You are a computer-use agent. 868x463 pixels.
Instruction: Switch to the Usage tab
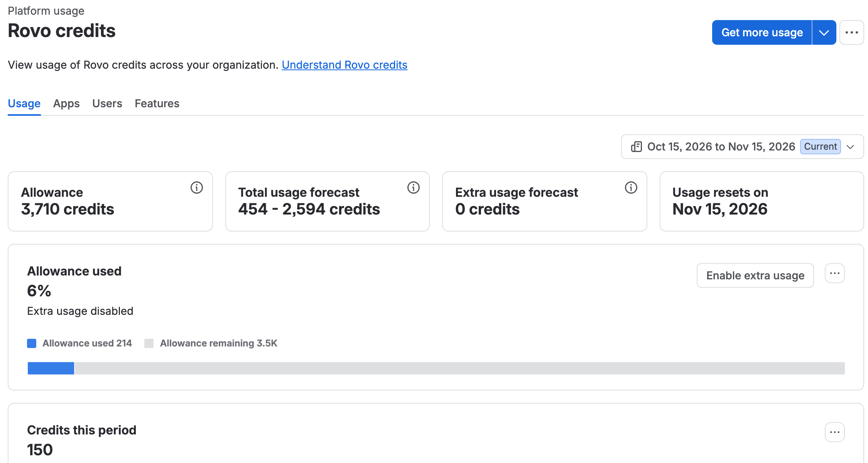click(24, 103)
